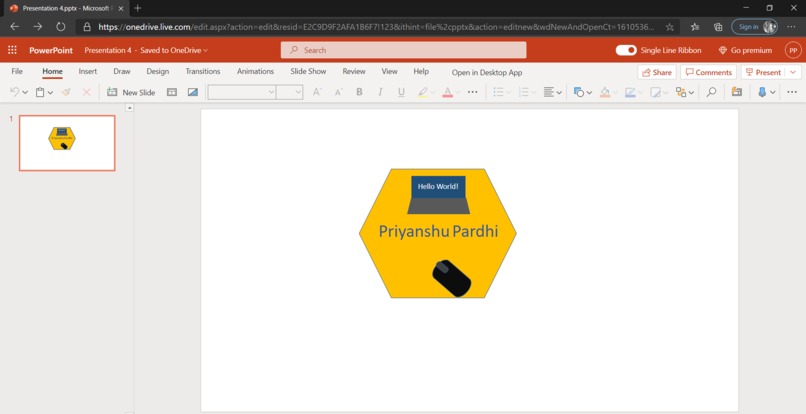Image resolution: width=806 pixels, height=414 pixels.
Task: Open the font name combo box
Action: tap(242, 92)
